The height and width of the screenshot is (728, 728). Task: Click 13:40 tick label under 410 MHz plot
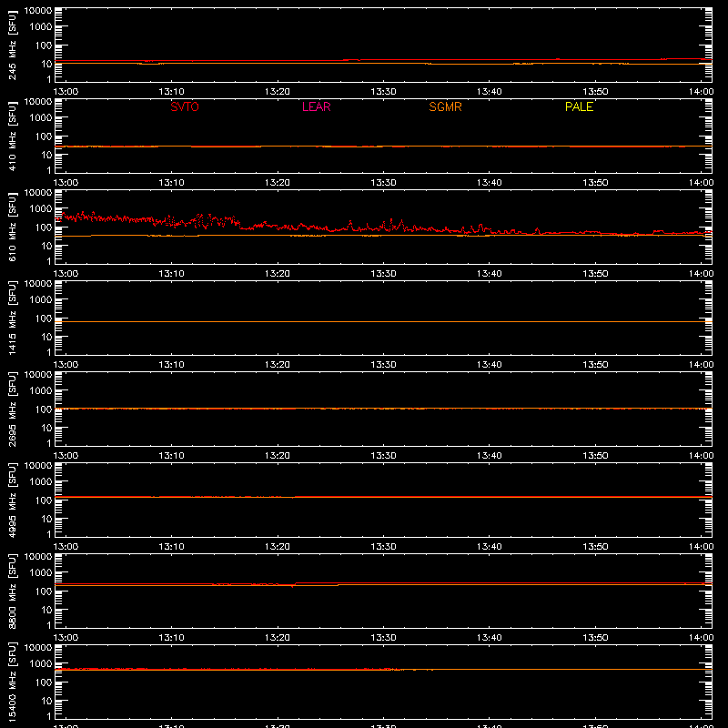[490, 183]
